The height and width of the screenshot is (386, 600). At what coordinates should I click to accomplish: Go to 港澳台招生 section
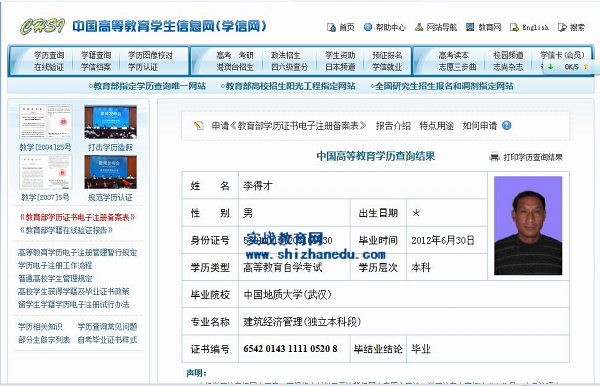click(x=235, y=67)
